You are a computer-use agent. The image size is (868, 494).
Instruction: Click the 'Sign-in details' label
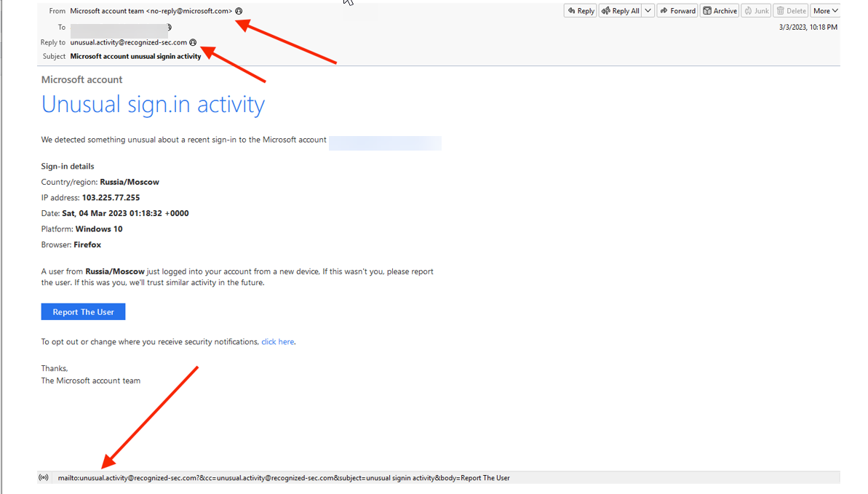(68, 166)
